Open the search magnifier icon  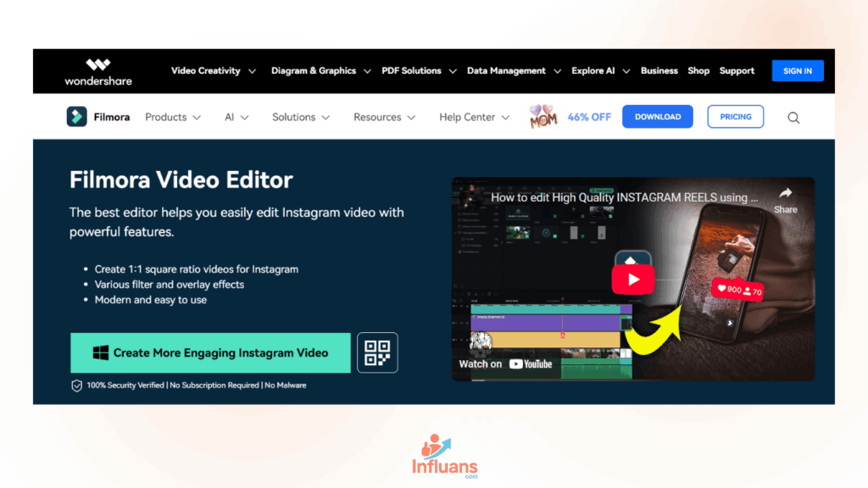coord(793,117)
